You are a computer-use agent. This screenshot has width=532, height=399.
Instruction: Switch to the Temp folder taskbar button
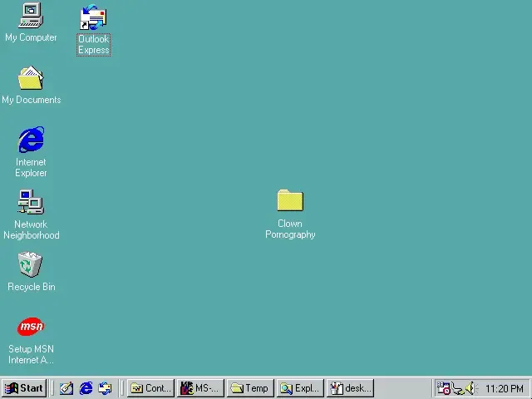click(250, 388)
